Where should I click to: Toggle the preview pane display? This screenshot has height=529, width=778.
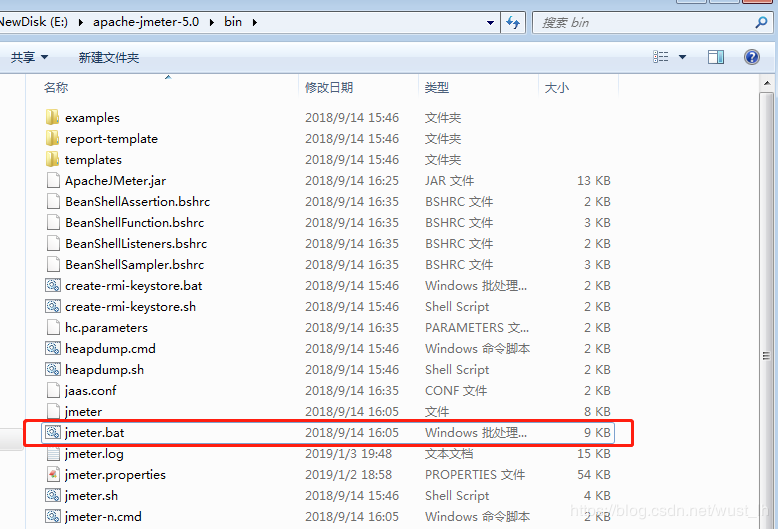point(716,58)
